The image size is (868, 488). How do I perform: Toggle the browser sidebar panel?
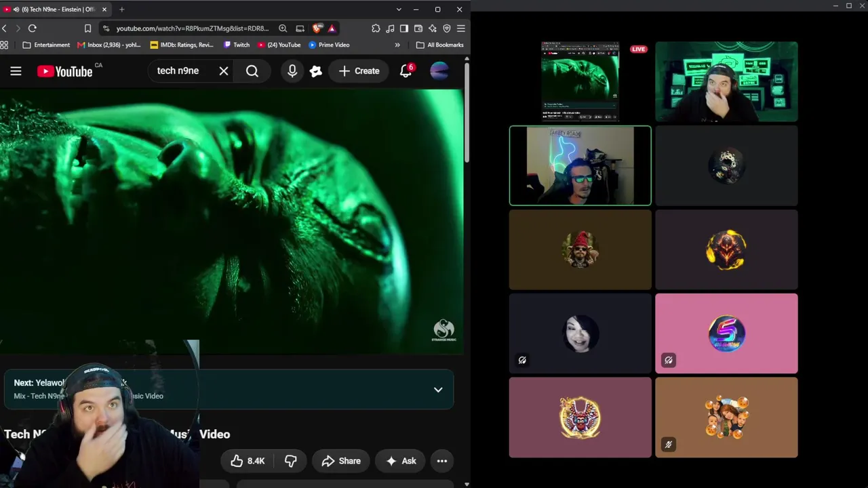pos(404,28)
